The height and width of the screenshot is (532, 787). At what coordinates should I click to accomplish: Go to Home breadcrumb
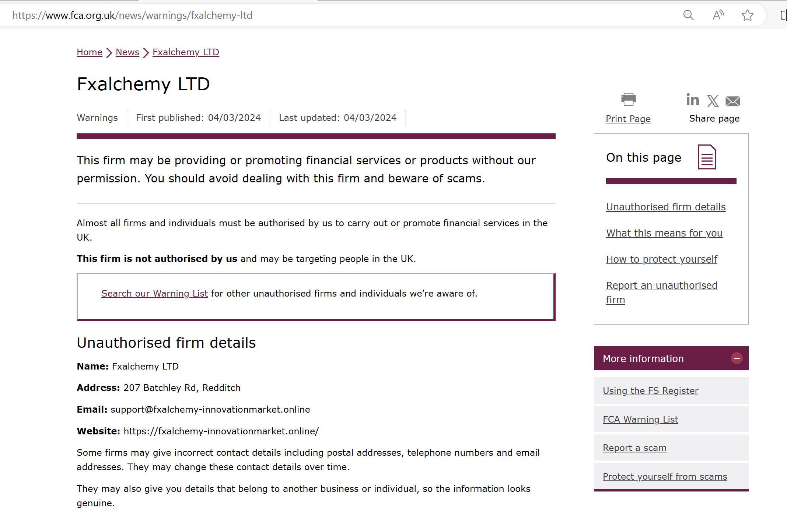89,52
